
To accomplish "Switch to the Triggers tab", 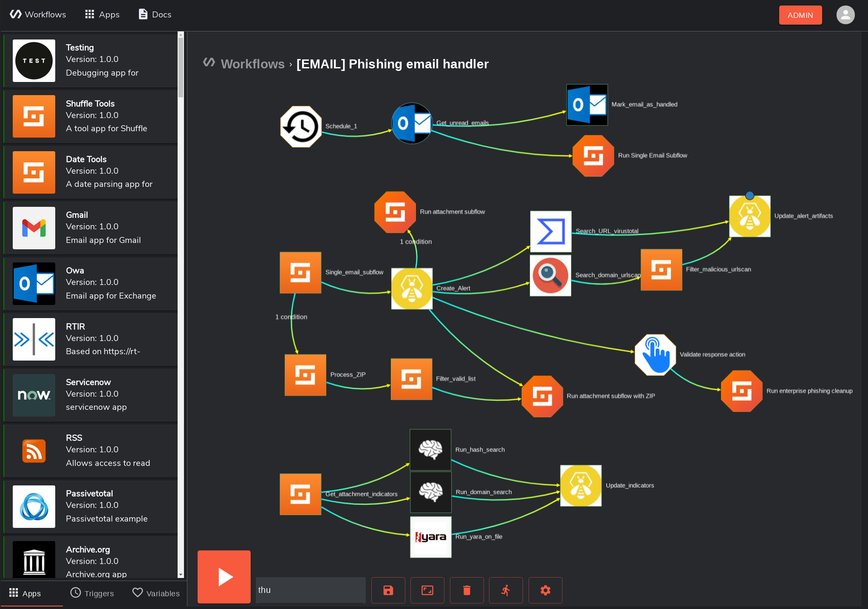I will (x=92, y=593).
